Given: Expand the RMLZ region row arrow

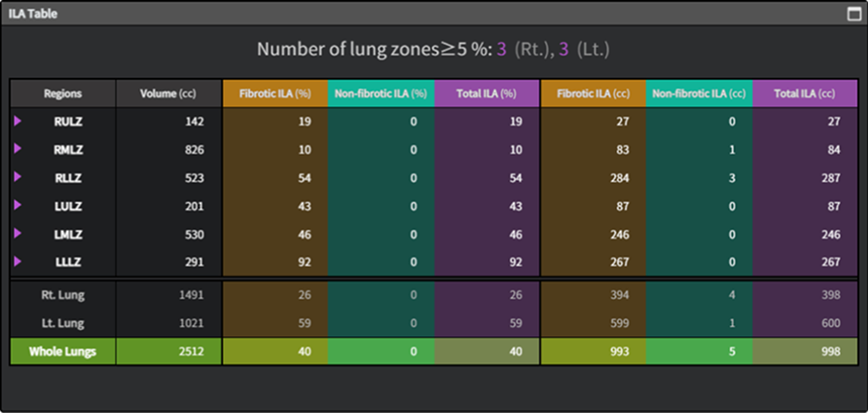Looking at the screenshot, I should (18, 149).
